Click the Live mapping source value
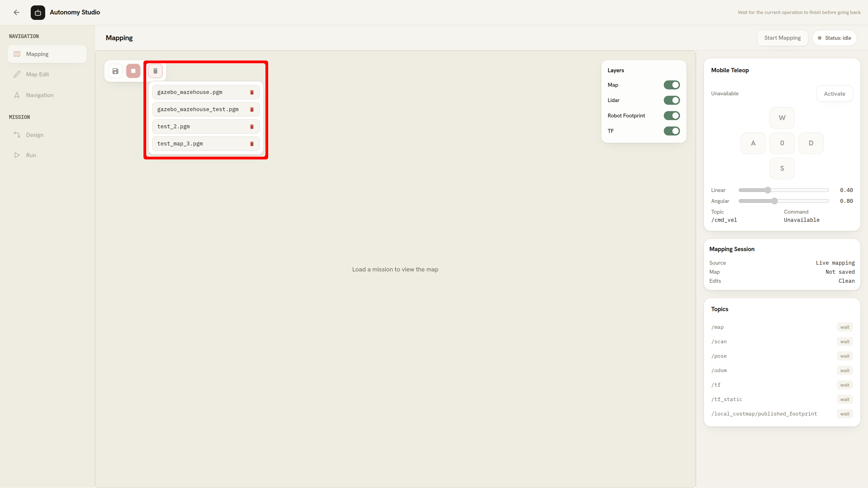The height and width of the screenshot is (488, 868). click(835, 263)
